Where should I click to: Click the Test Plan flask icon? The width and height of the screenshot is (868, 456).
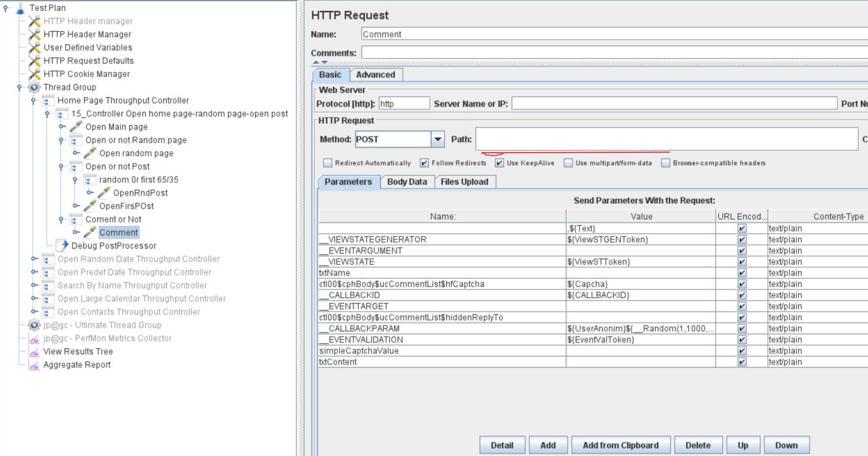pyautogui.click(x=20, y=8)
